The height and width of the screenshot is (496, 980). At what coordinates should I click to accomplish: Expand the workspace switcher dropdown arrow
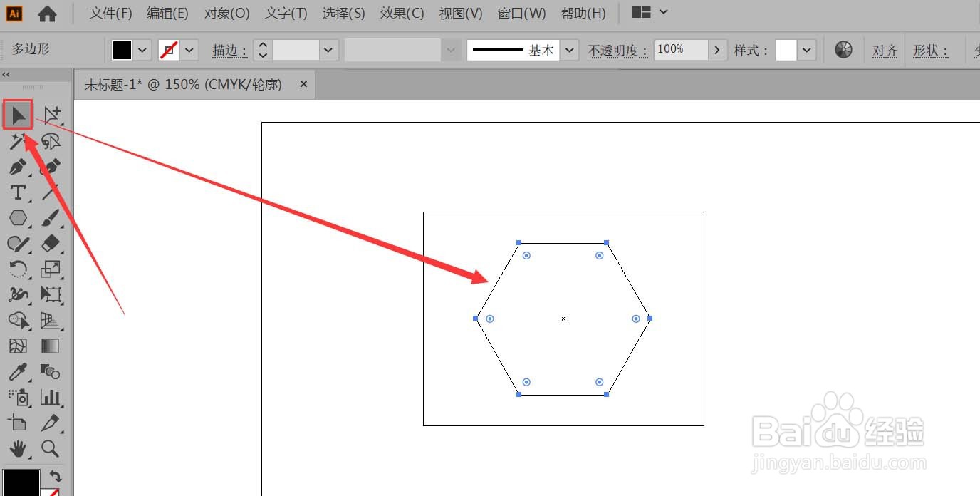click(664, 12)
